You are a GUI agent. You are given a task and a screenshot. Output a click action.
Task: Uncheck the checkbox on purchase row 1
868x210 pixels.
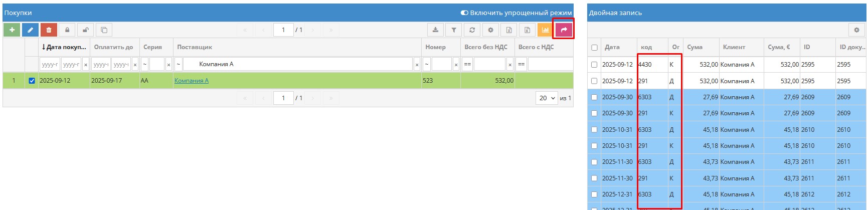tap(32, 81)
